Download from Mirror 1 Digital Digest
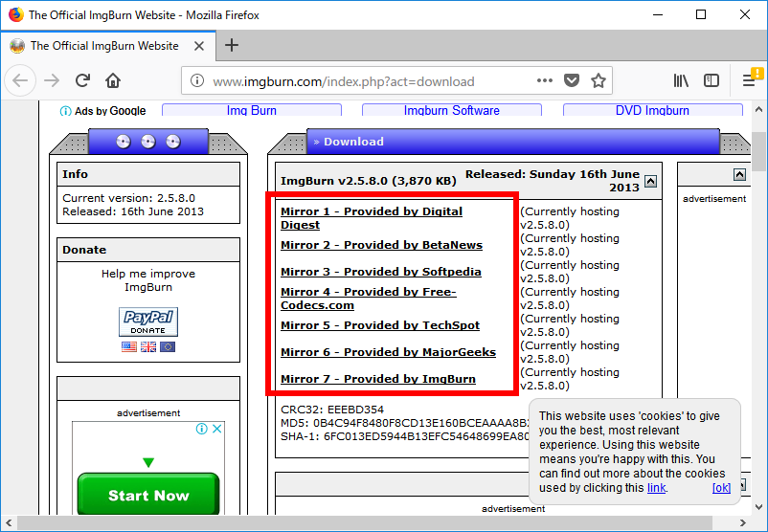Image resolution: width=768 pixels, height=532 pixels. [x=372, y=218]
